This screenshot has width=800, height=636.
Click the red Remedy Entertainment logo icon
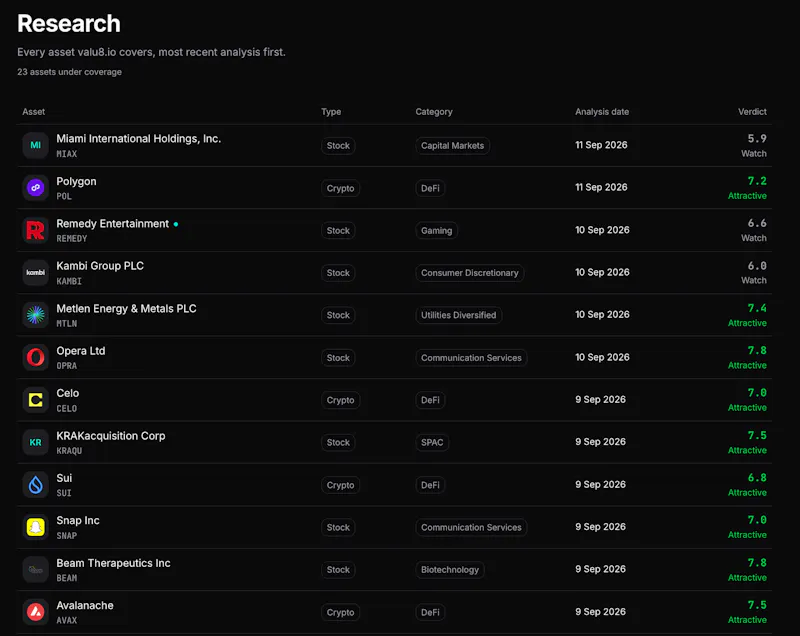coord(35,230)
